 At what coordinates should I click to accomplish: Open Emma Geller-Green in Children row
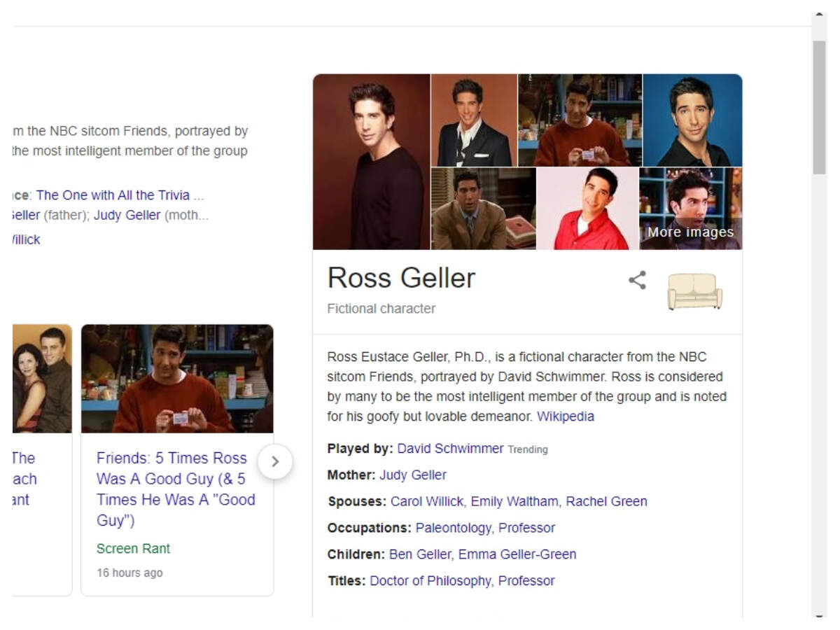(x=517, y=554)
